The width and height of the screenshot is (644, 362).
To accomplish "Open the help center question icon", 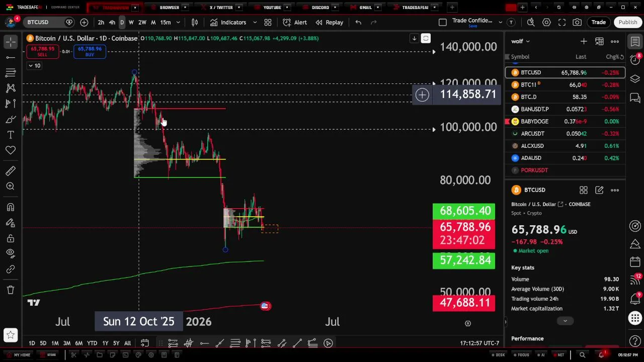I will point(635,342).
